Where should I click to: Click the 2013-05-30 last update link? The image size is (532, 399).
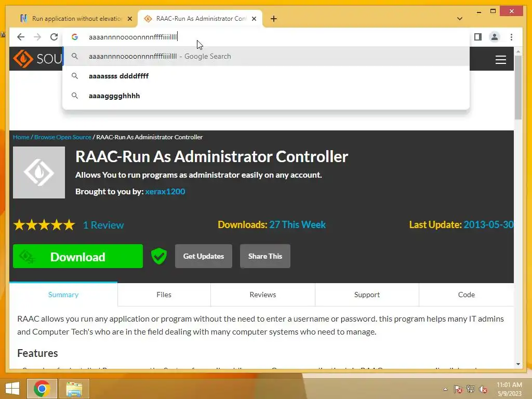pos(488,224)
